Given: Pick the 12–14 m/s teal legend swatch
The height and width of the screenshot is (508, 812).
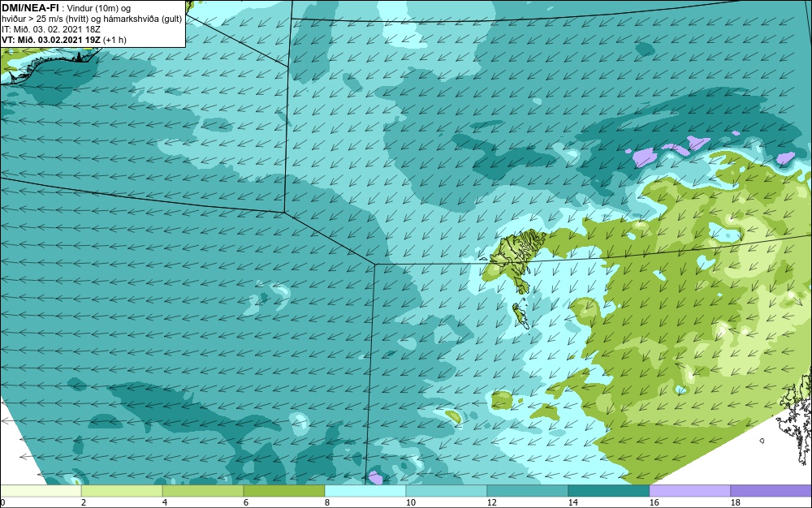Looking at the screenshot, I should click(x=528, y=491).
